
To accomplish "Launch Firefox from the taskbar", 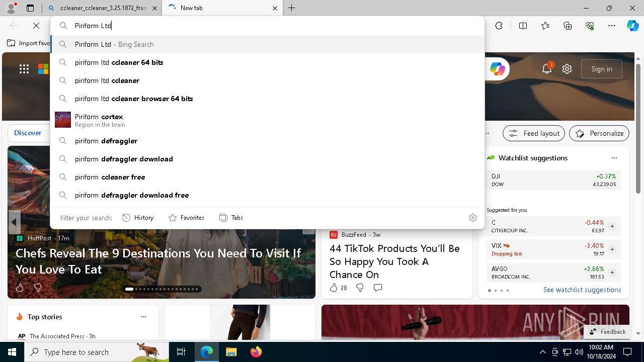I will coord(256,352).
